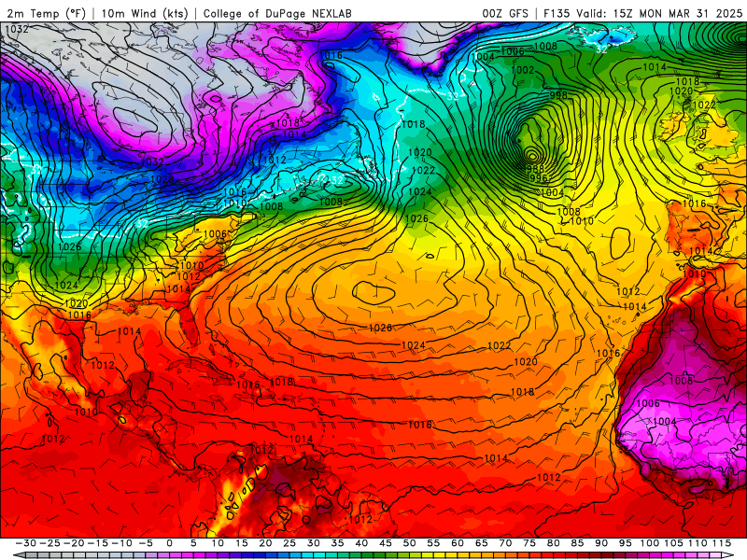Click the '90' color scale value
The height and width of the screenshot is (560, 747).
[x=601, y=543]
